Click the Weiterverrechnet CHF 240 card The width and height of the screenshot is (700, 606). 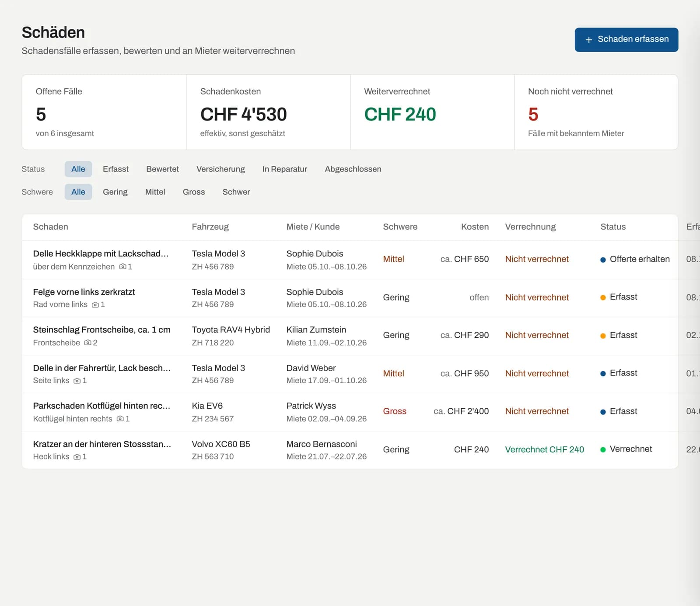[x=432, y=112]
